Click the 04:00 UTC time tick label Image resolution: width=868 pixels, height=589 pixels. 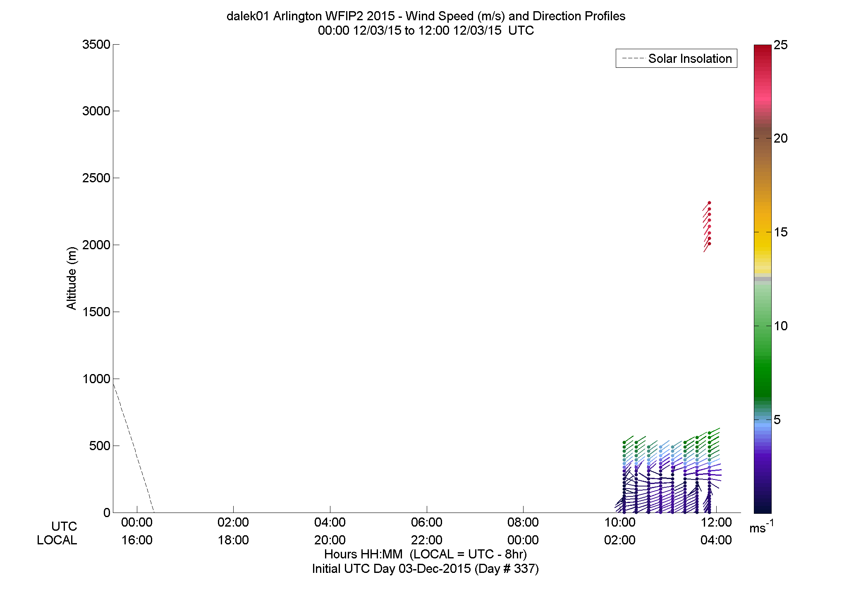(x=330, y=522)
